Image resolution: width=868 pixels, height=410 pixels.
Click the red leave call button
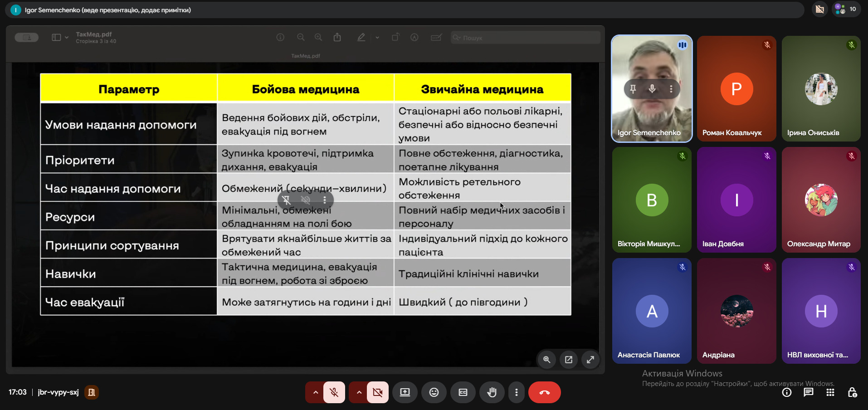544,392
